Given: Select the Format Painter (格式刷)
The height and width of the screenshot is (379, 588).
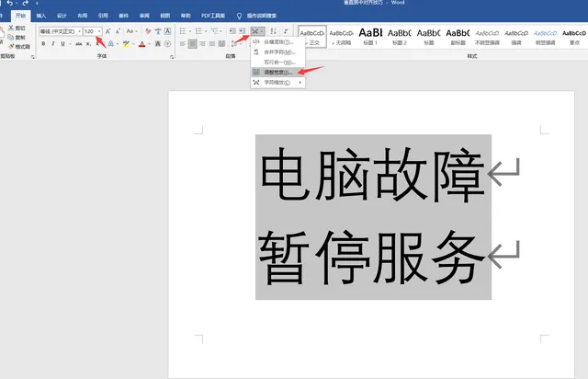Looking at the screenshot, I should click(18, 47).
